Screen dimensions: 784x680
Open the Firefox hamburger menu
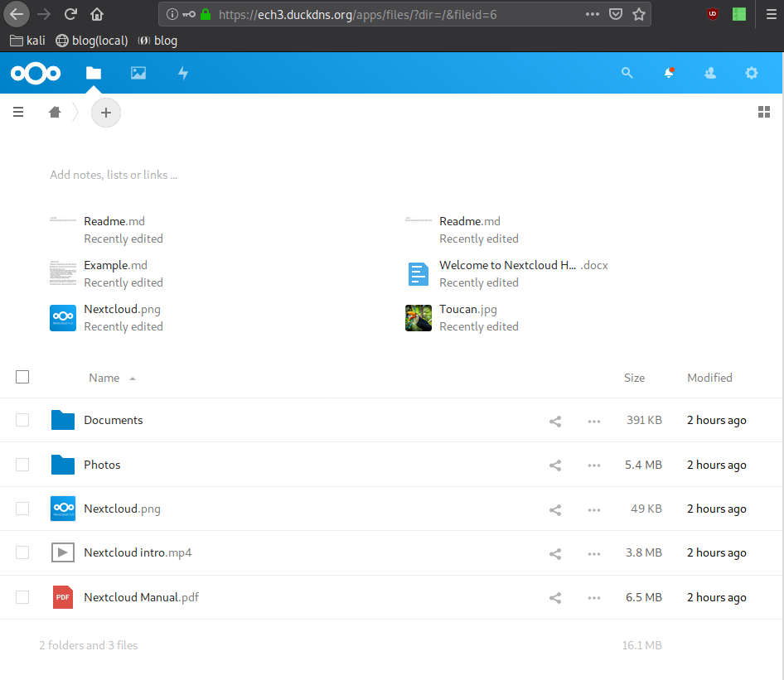tap(772, 14)
